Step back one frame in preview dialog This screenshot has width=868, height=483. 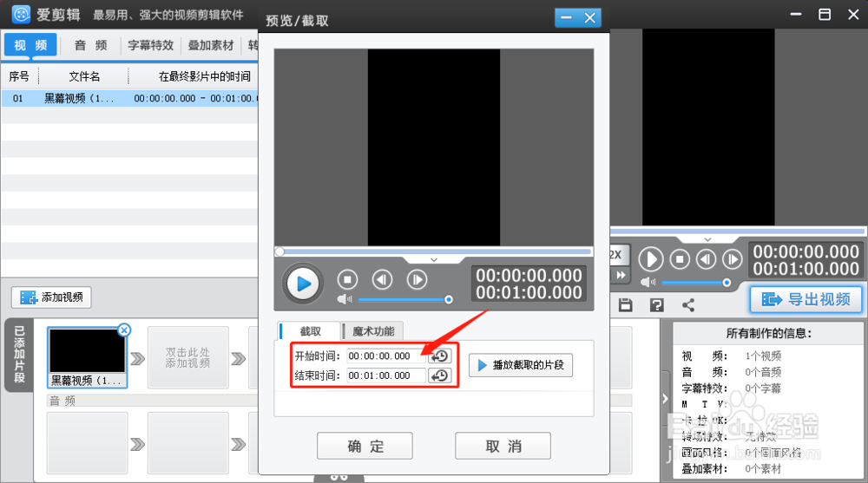click(382, 280)
